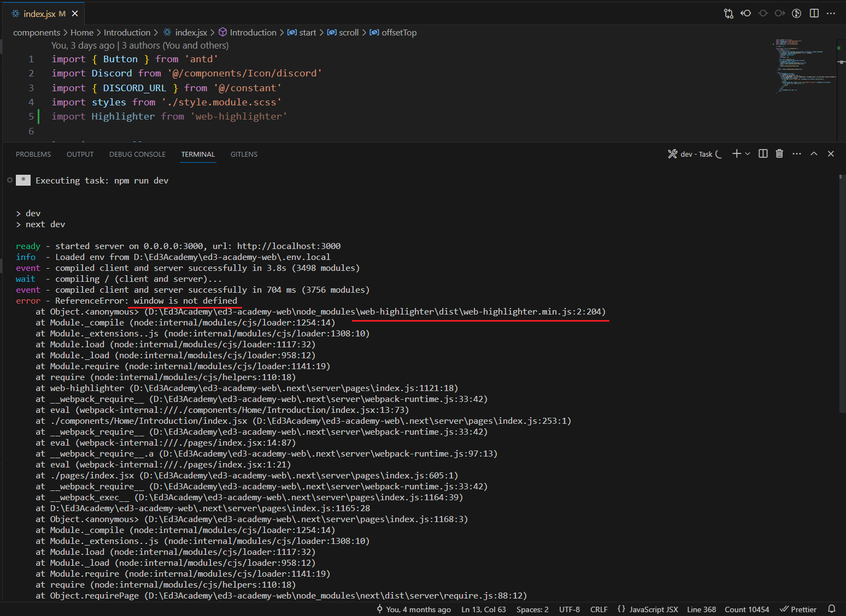Change line endings via CRLF indicator
The image size is (846, 616).
click(x=599, y=609)
